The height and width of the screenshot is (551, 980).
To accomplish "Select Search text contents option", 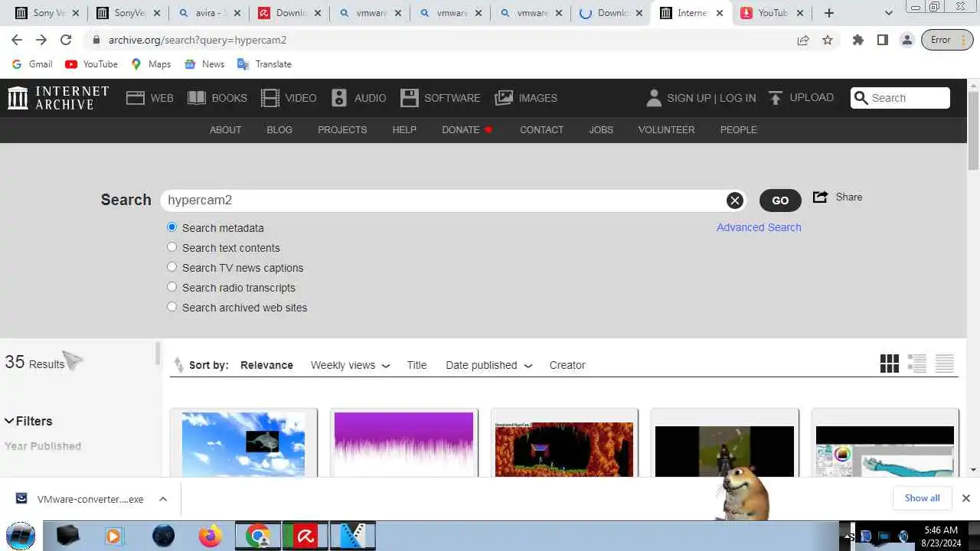I will coord(171,247).
